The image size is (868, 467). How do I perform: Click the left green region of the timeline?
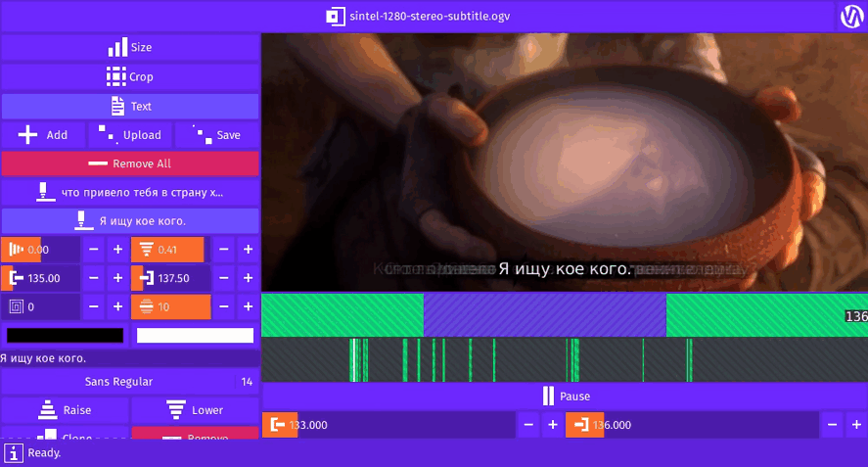(x=343, y=315)
